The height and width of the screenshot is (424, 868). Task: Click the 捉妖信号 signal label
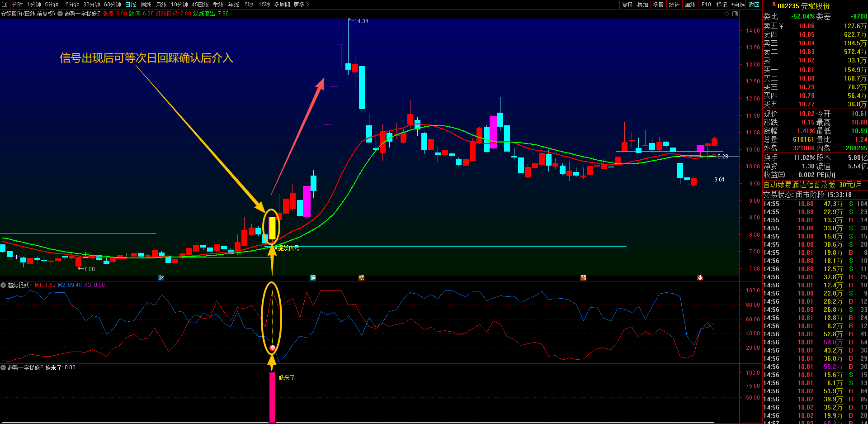(288, 248)
